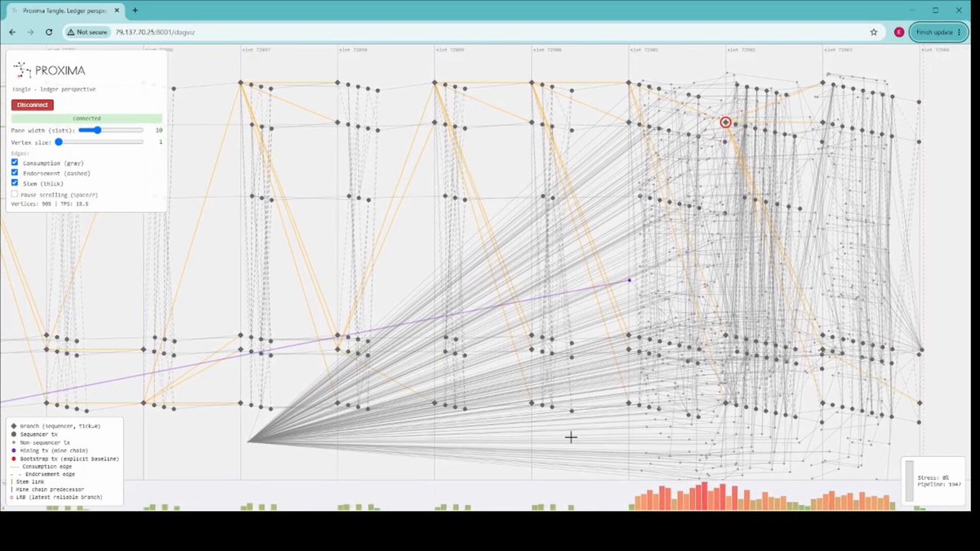Screen dimensions: 980x551
Task: Click the 'slot 72899' column label
Action: coord(450,50)
